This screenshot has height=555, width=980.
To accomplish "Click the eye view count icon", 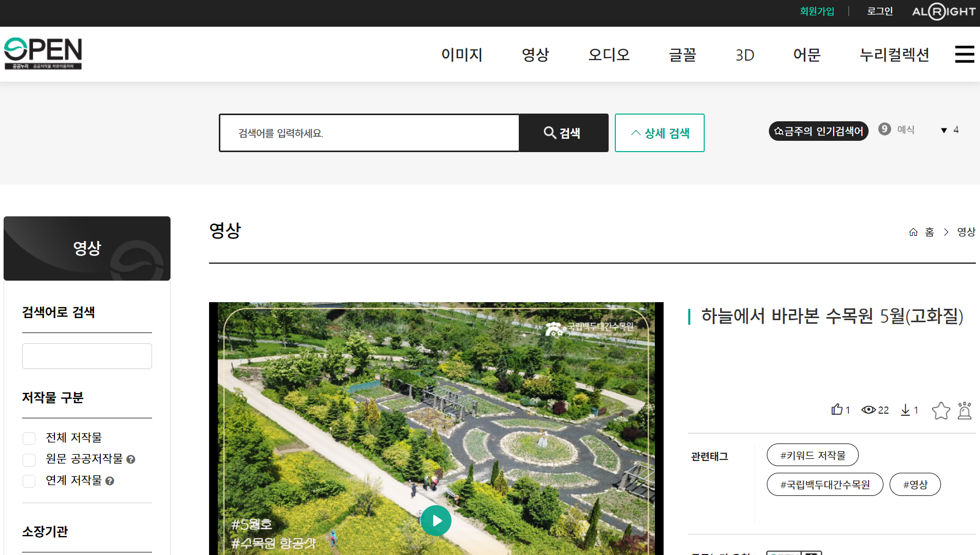I will pyautogui.click(x=869, y=410).
